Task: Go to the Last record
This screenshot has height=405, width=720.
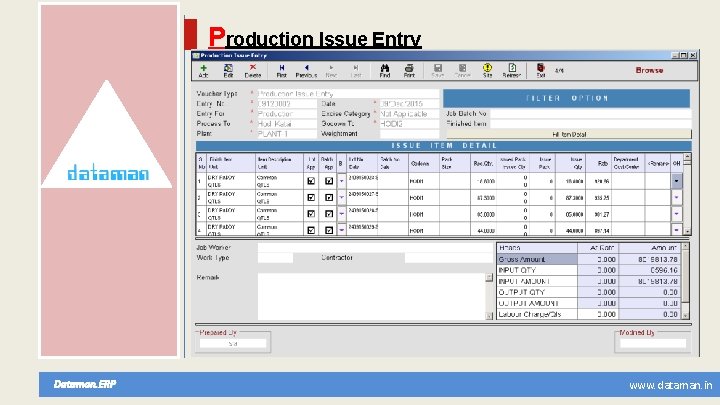Action: (x=356, y=71)
